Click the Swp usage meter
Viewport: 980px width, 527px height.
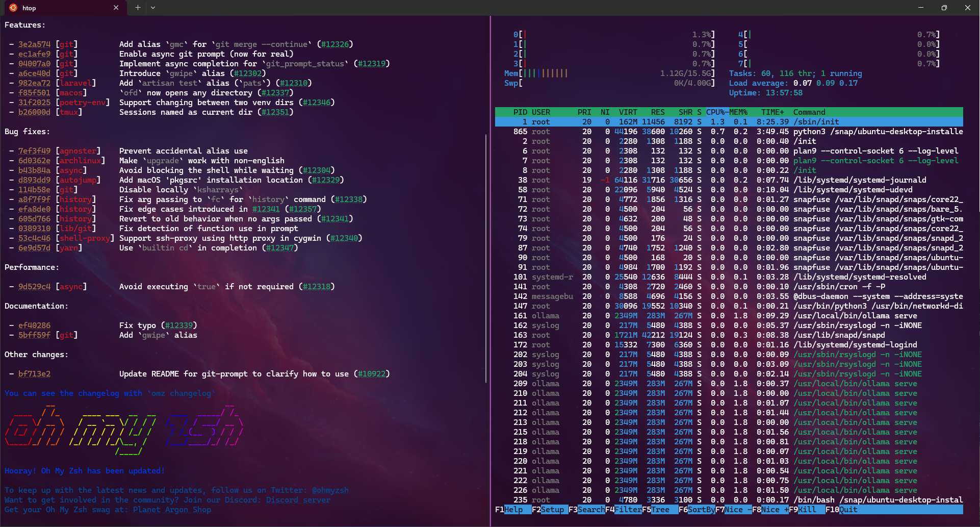(x=609, y=83)
